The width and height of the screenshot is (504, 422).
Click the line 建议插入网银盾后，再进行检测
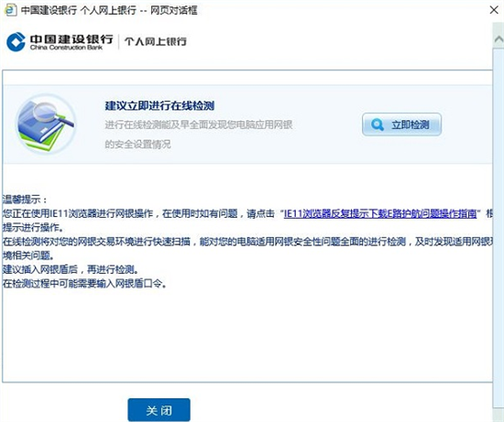71,270
